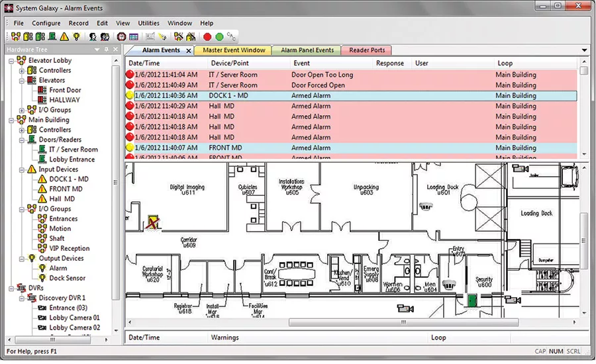The image size is (596, 364).
Task: Click the Loops toolbar icon
Action: click(16, 36)
